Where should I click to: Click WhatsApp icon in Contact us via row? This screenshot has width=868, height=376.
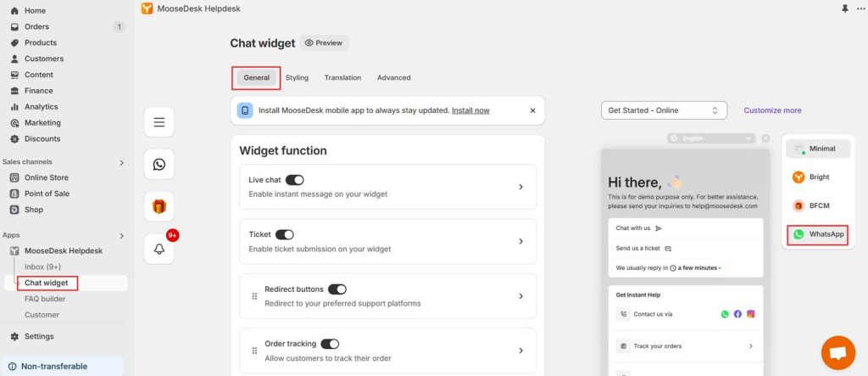coord(725,314)
